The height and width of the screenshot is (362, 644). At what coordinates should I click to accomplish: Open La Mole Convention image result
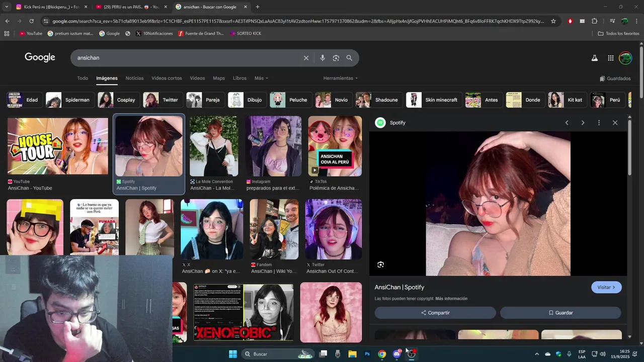[214, 146]
